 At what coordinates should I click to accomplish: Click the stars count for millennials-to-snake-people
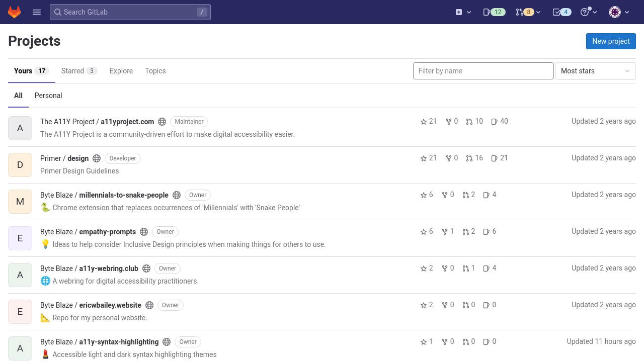(427, 195)
